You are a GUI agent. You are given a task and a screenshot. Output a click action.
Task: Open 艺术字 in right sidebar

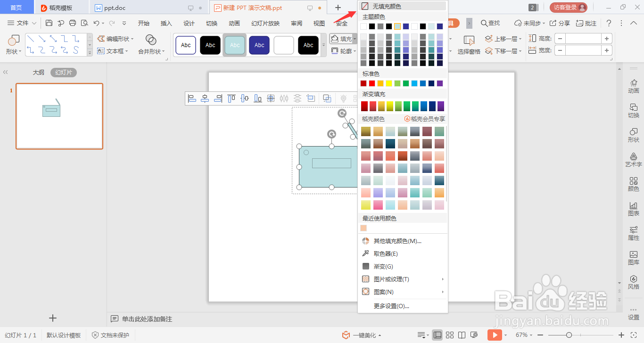(634, 159)
